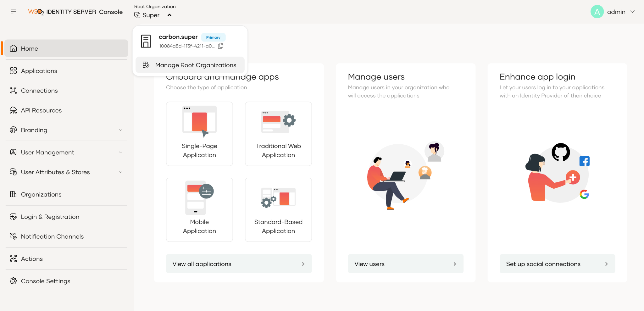Click View users button
This screenshot has height=311, width=644.
pos(406,264)
